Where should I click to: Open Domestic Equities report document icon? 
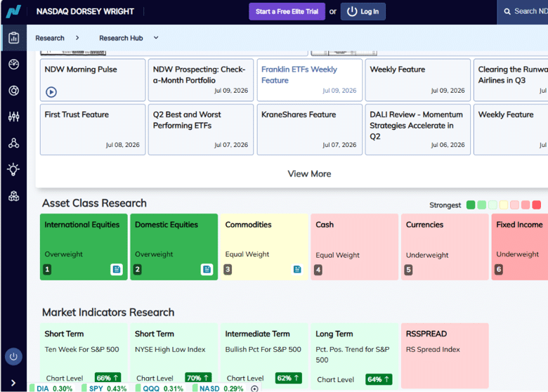pos(207,269)
